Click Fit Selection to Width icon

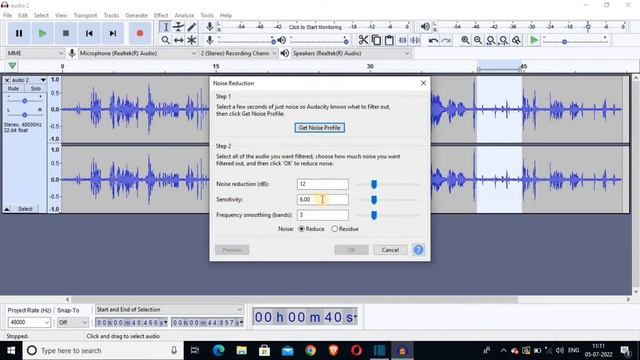[491, 40]
